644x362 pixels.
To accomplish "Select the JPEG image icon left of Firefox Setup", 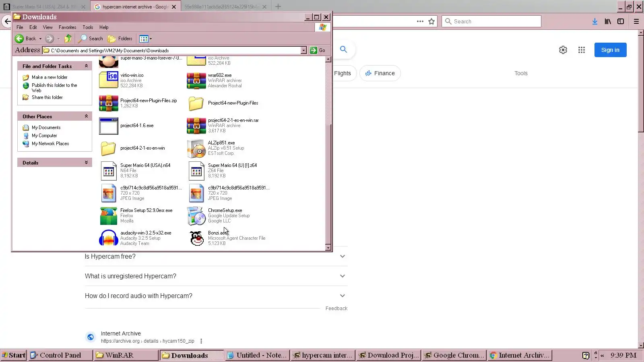I will [x=109, y=193].
